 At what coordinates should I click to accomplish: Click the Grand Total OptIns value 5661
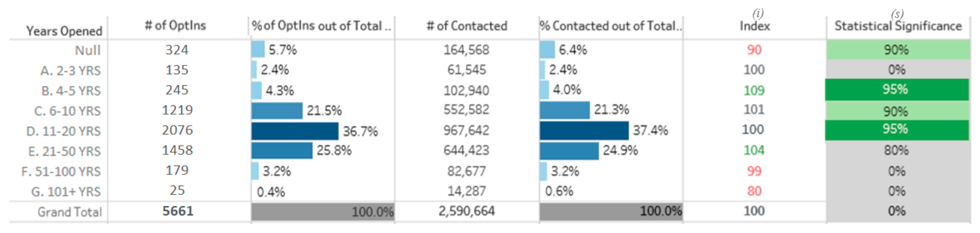tap(178, 211)
